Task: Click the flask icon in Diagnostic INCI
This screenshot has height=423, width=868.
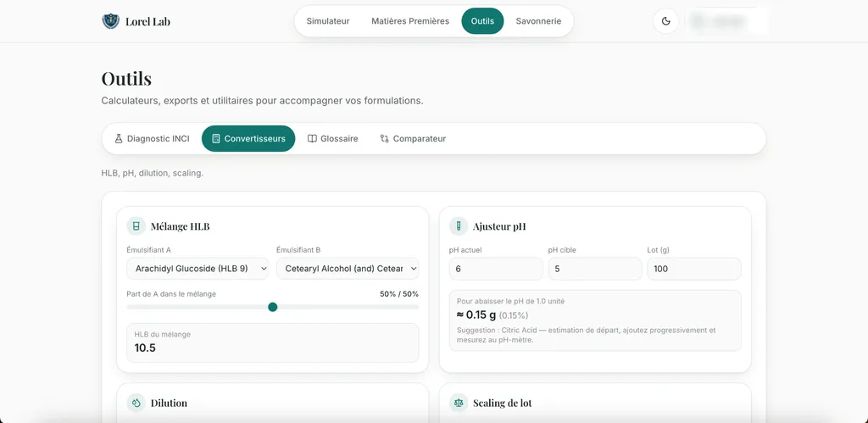Action: (119, 138)
